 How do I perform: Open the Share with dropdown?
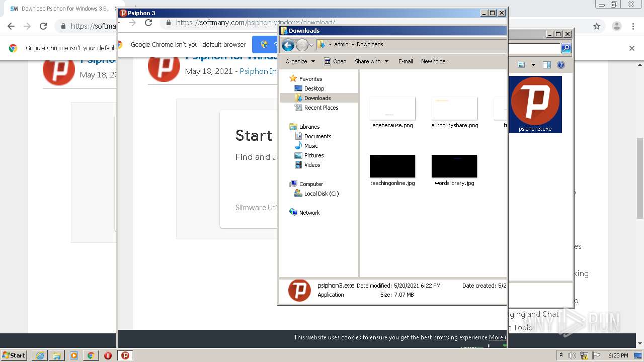pyautogui.click(x=372, y=61)
